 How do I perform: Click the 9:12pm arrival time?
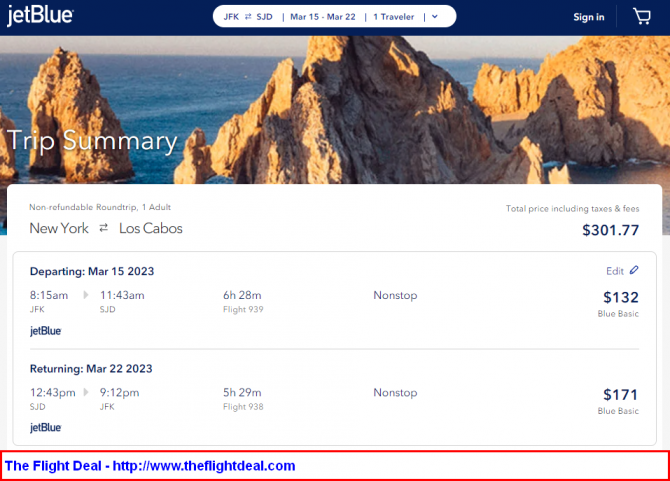point(119,393)
